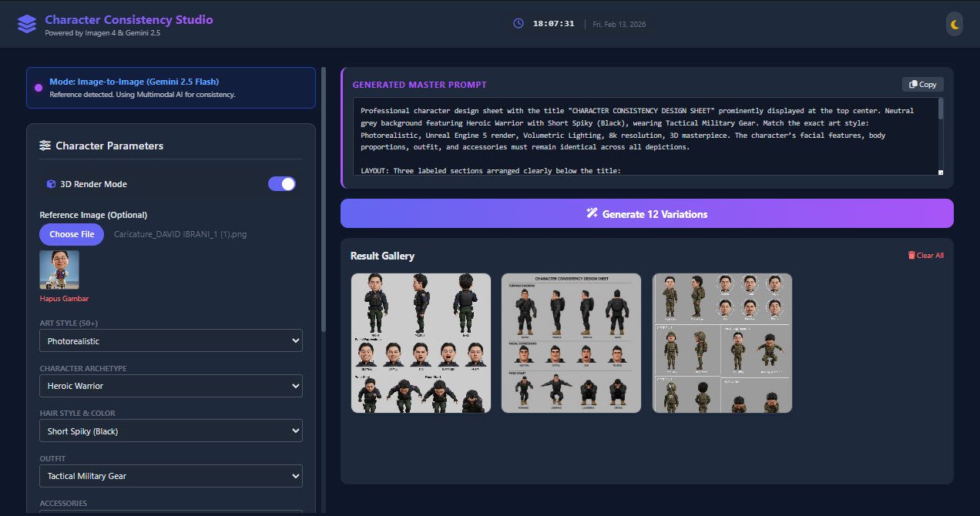The image size is (980, 516).
Task: Click the time display 18:07:31
Action: pos(554,24)
